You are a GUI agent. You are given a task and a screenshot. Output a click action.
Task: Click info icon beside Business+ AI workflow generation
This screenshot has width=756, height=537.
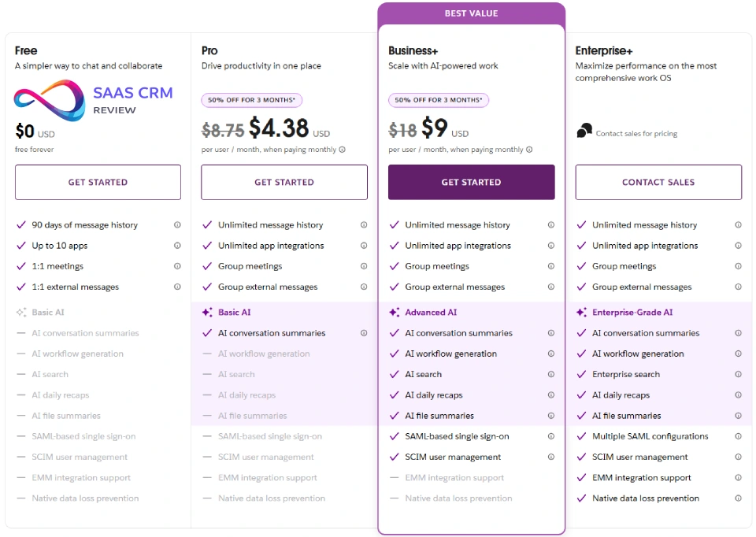[551, 354]
